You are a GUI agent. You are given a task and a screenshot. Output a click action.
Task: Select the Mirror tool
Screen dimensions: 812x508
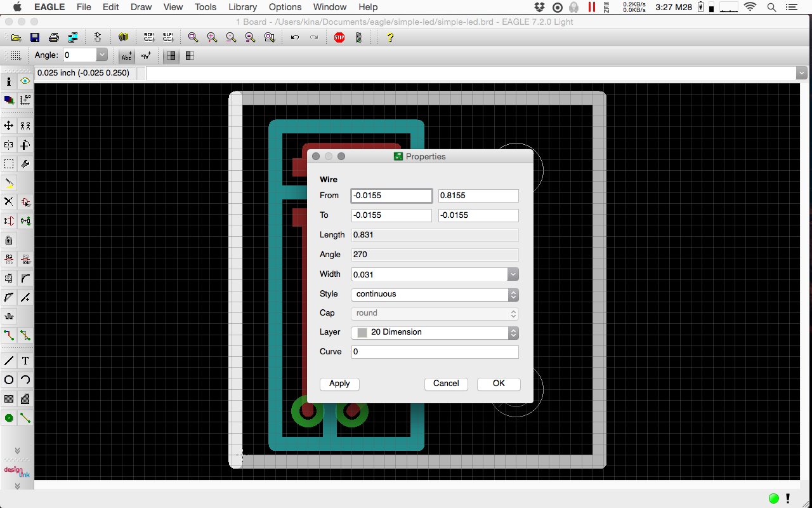click(9, 145)
